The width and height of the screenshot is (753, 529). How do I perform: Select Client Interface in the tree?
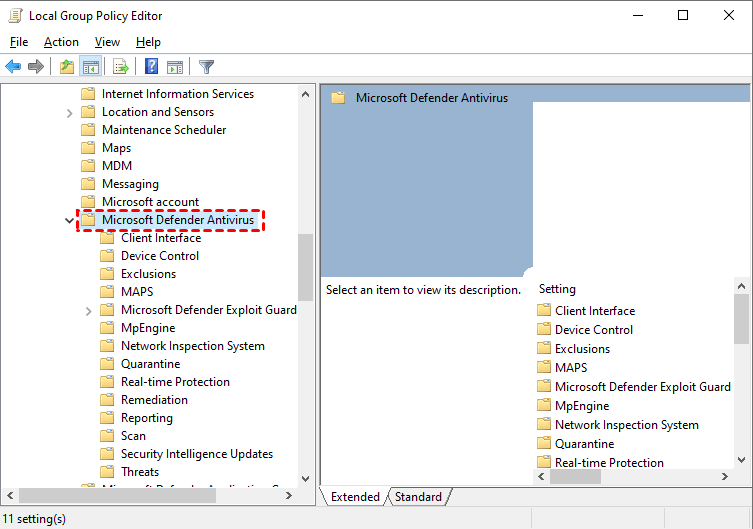click(161, 238)
